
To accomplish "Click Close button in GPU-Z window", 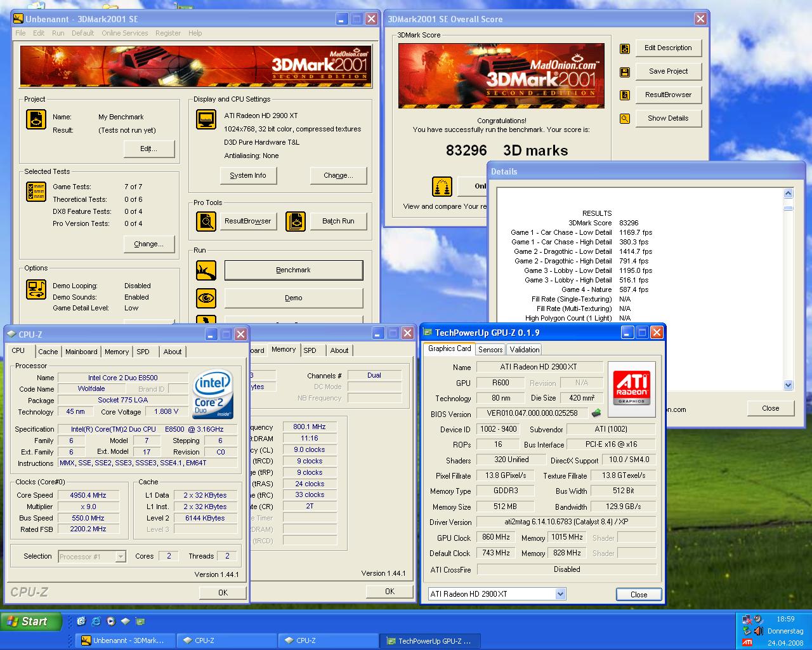I will coord(639,595).
